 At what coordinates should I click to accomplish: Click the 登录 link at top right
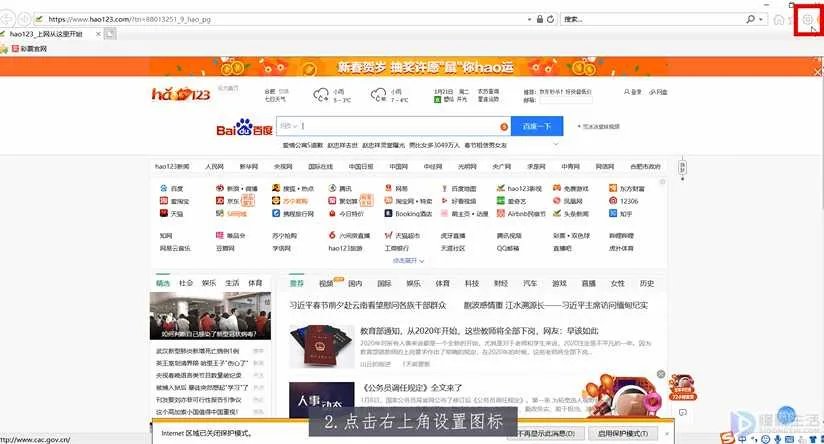(633, 92)
